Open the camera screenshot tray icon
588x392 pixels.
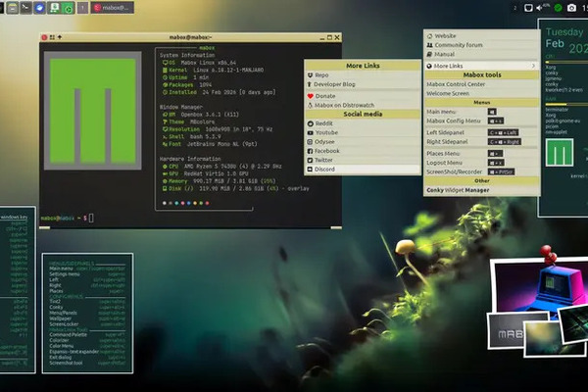[x=571, y=8]
